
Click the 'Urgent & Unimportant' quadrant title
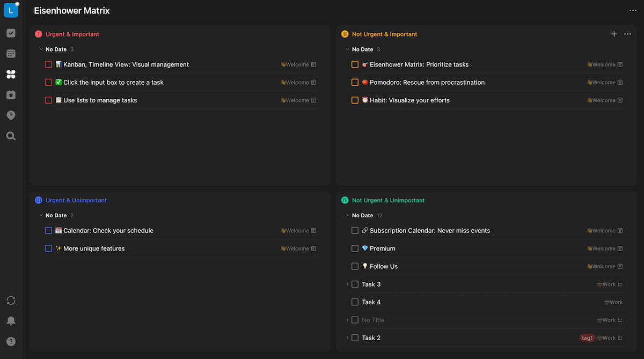(76, 201)
